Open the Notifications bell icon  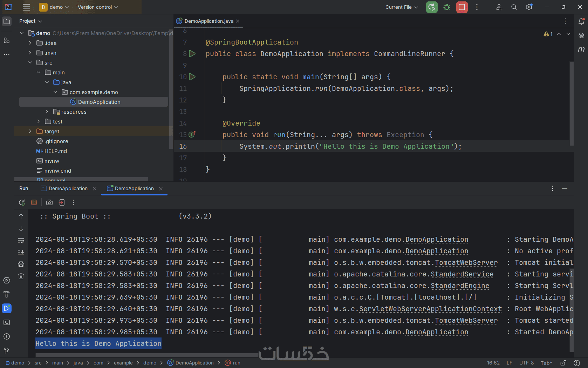(x=581, y=21)
